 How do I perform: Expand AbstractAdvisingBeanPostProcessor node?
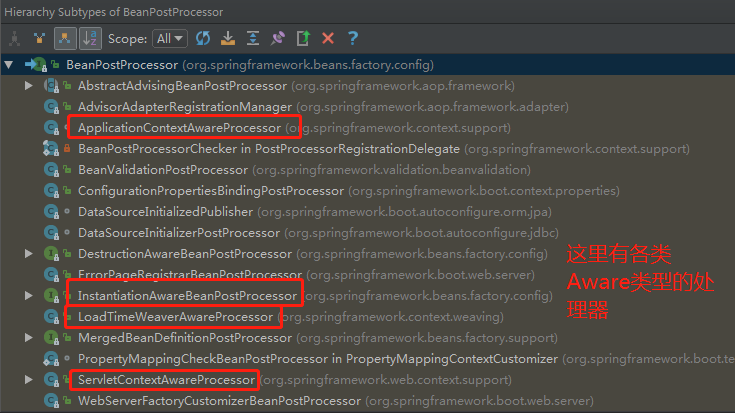pos(29,86)
